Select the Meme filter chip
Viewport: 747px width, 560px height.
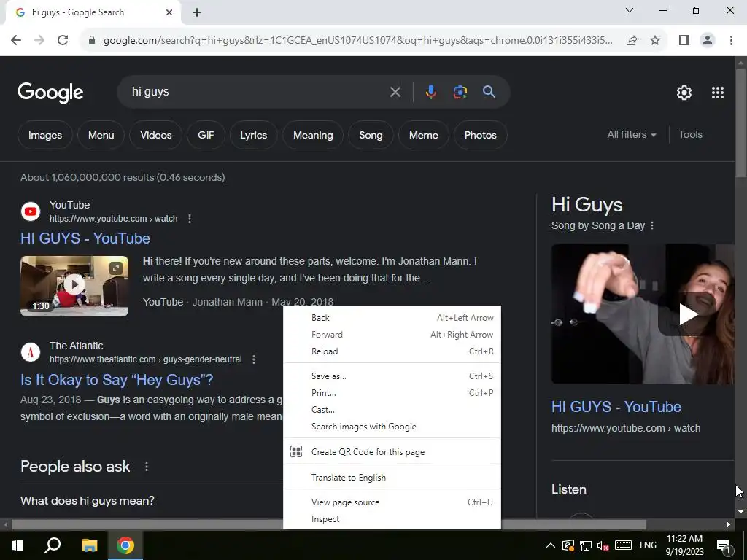click(x=424, y=135)
